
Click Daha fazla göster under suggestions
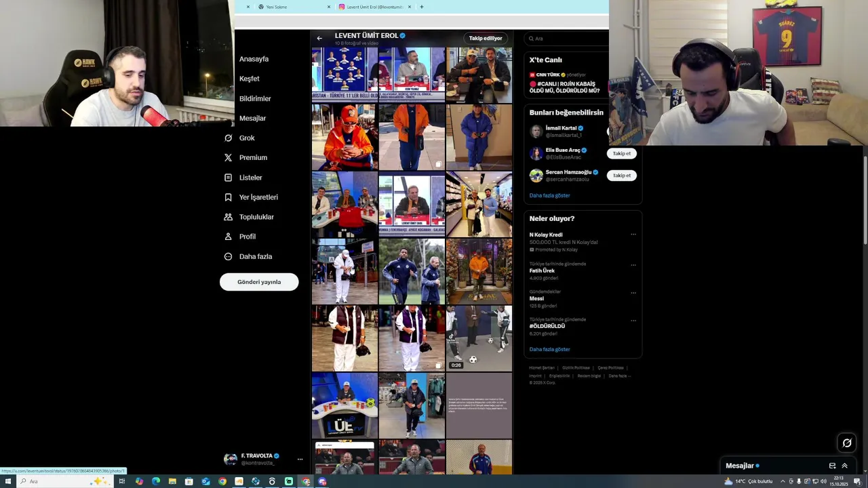tap(549, 195)
